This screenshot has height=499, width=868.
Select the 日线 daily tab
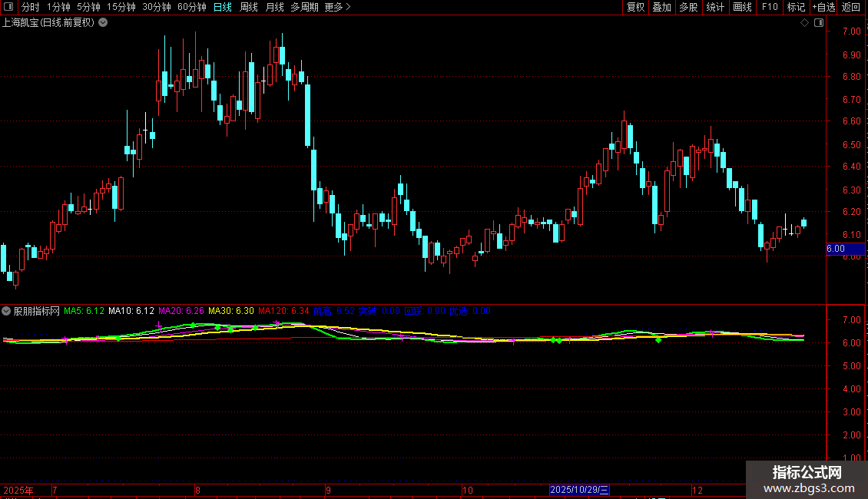pos(223,7)
